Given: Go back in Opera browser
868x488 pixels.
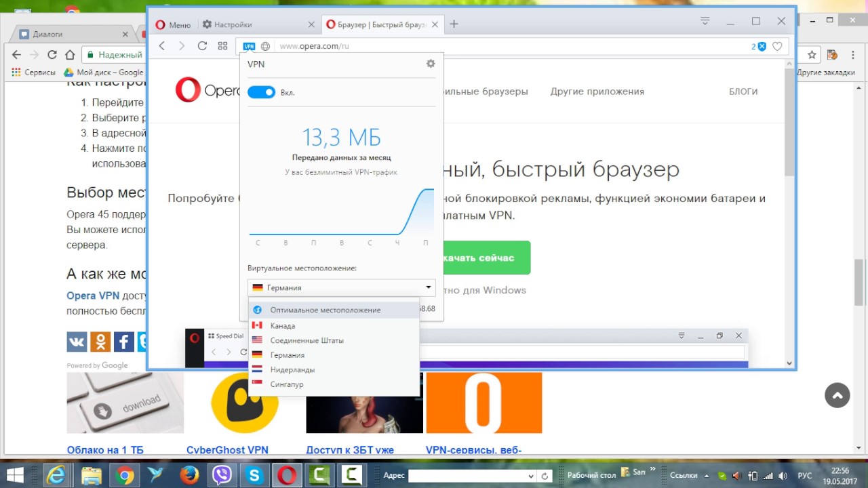Looking at the screenshot, I should tap(162, 46).
